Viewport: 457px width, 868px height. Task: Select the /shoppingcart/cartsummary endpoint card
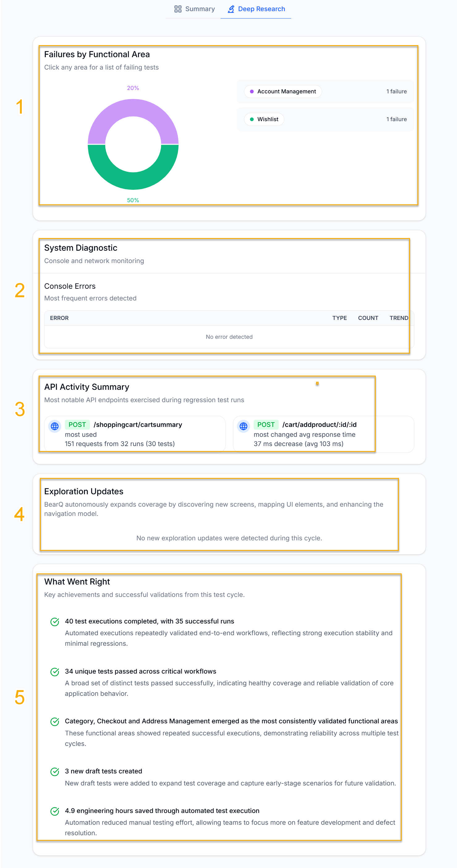(x=135, y=434)
